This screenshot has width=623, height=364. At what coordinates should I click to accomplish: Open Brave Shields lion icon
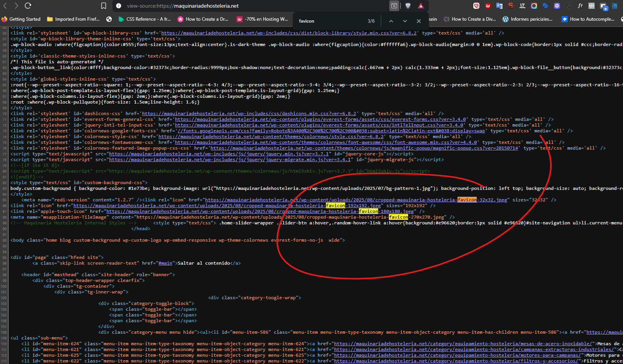click(408, 6)
